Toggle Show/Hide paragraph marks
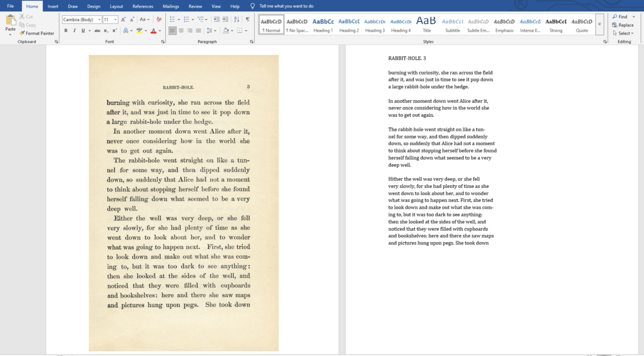 (248, 19)
